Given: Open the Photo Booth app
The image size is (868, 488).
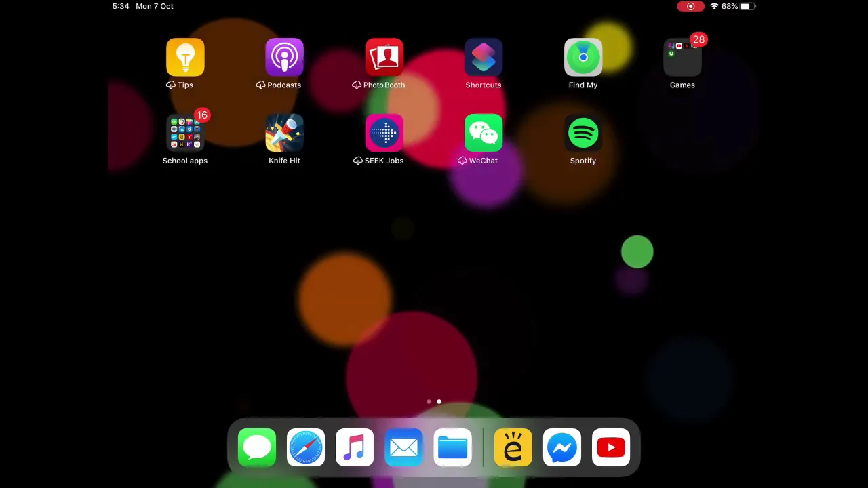Looking at the screenshot, I should [384, 58].
